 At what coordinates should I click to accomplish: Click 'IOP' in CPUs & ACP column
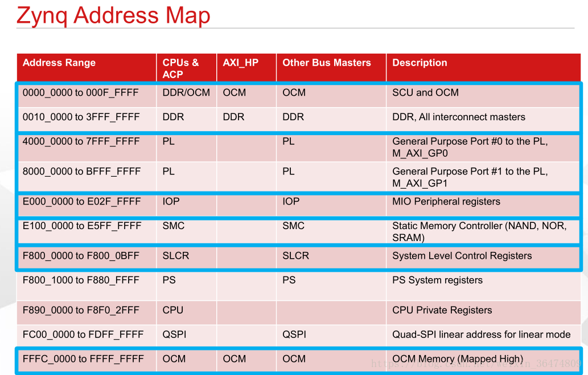pos(171,202)
